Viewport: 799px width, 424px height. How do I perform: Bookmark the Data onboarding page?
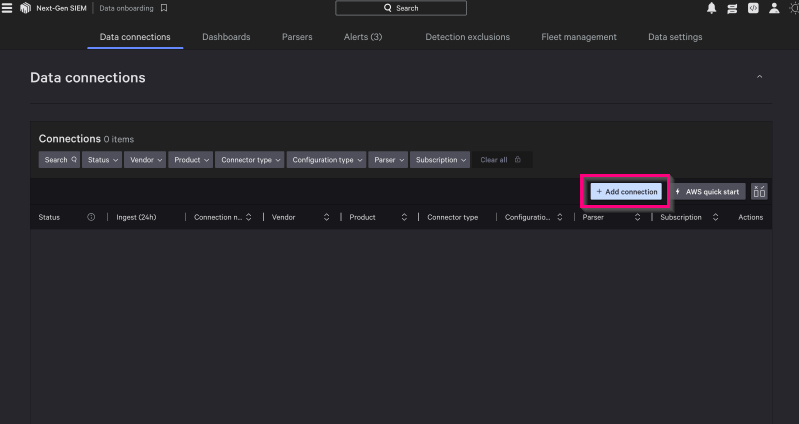click(x=164, y=8)
